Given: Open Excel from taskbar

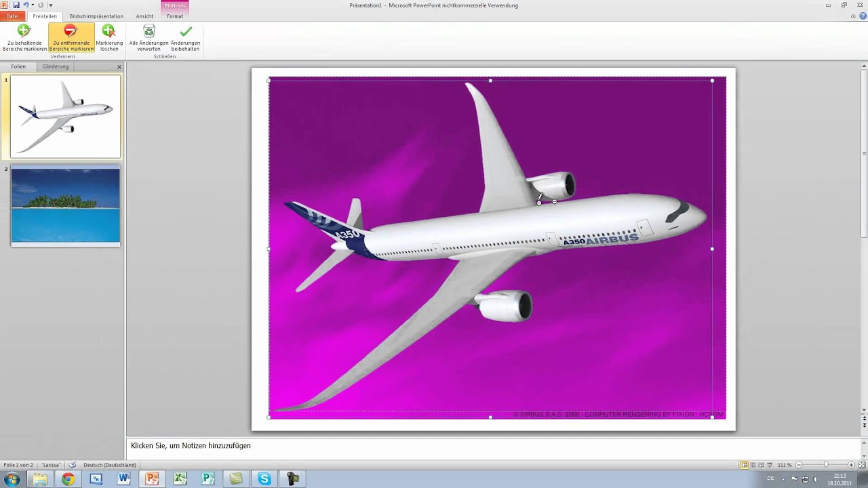Looking at the screenshot, I should [x=180, y=479].
